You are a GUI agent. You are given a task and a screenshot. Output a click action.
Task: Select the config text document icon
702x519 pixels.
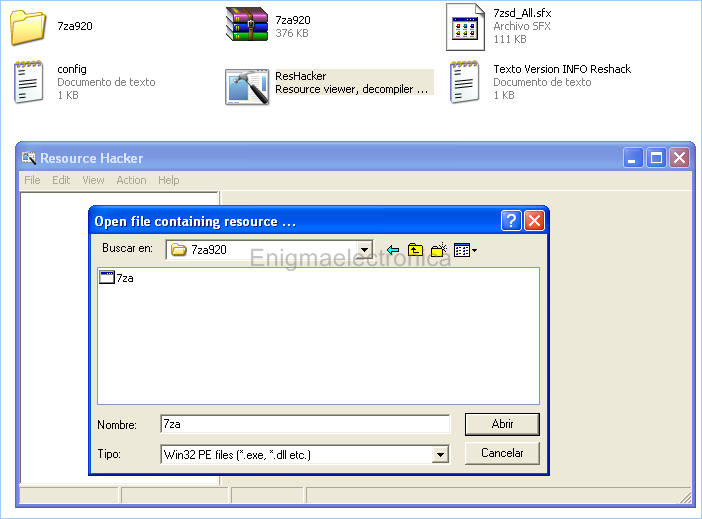click(28, 82)
